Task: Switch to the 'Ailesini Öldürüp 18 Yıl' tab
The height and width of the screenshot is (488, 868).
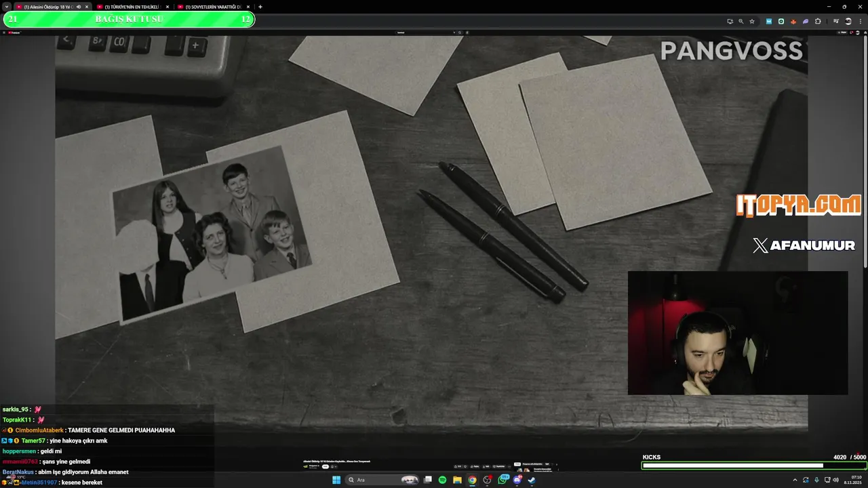Action: click(47, 7)
